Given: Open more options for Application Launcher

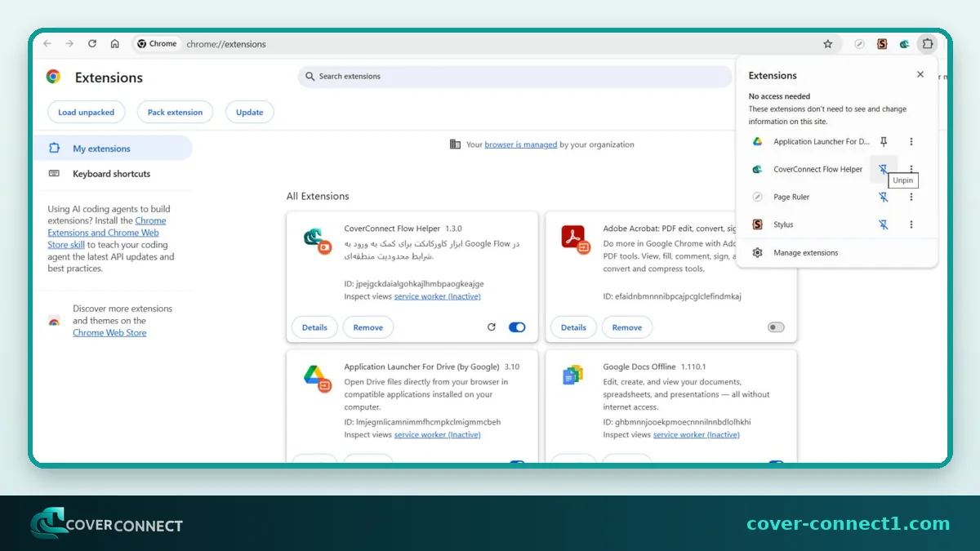Looking at the screenshot, I should tap(911, 141).
